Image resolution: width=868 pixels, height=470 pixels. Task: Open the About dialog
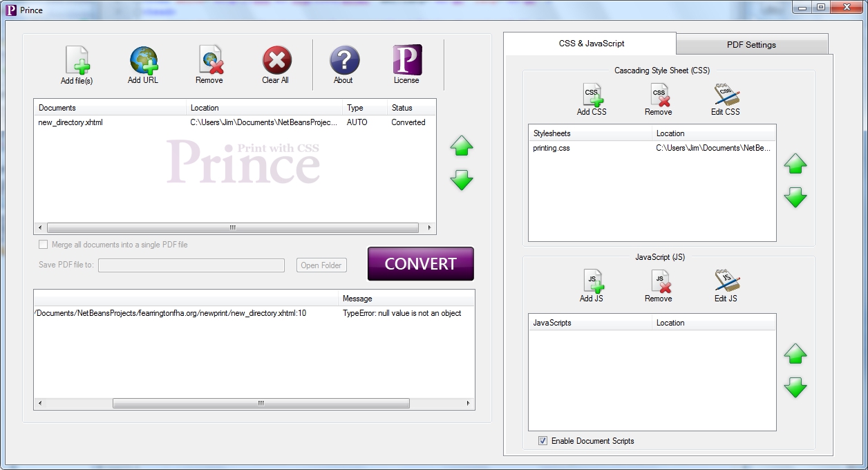343,61
